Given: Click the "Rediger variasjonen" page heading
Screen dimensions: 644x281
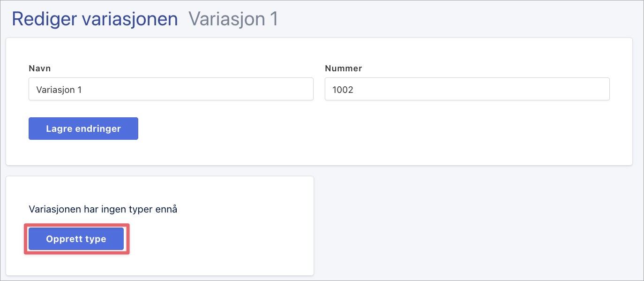Looking at the screenshot, I should pos(95,19).
